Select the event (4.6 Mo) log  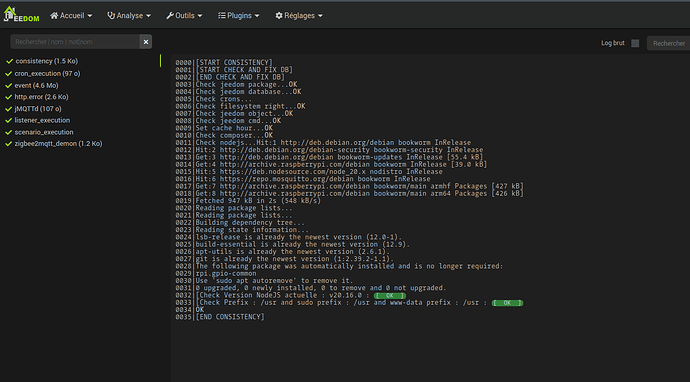tap(36, 85)
